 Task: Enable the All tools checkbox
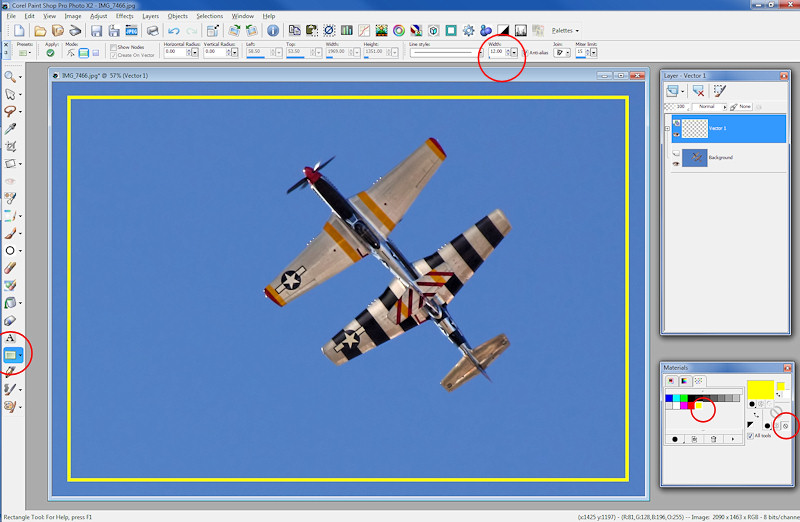[752, 435]
